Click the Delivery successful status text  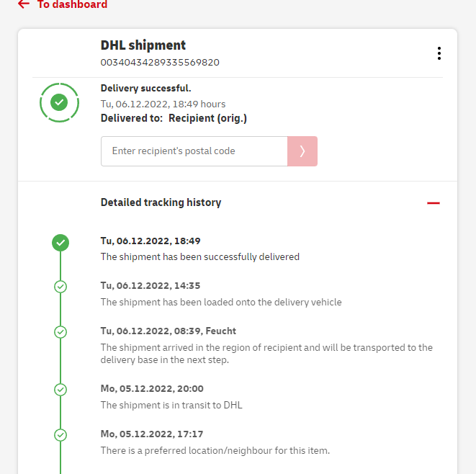click(145, 89)
